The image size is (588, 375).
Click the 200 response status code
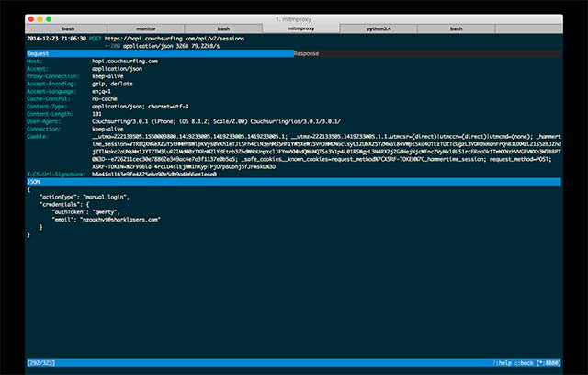tap(115, 46)
